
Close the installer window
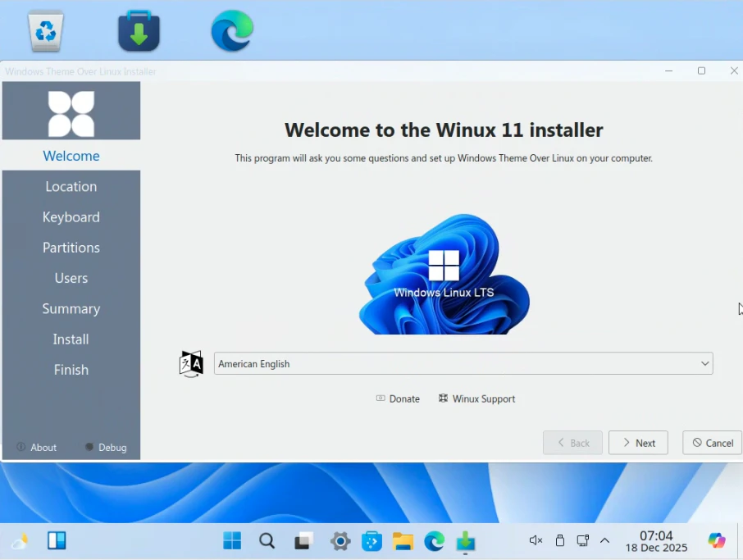click(x=734, y=71)
